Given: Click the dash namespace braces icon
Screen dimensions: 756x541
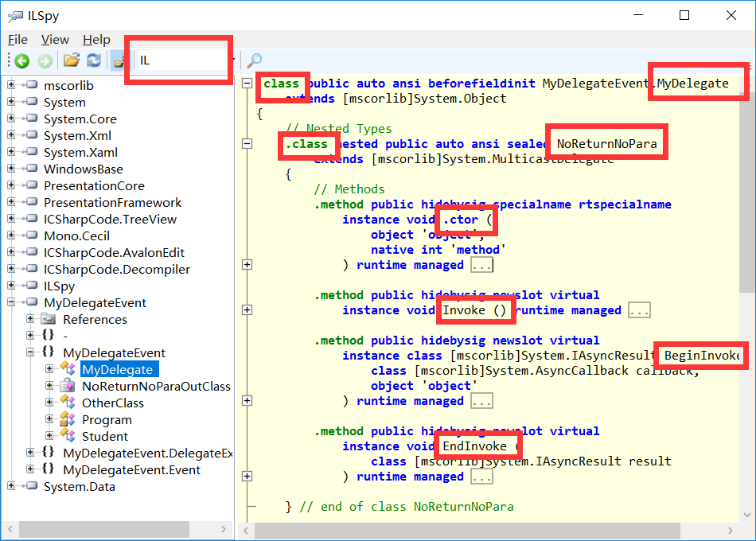Looking at the screenshot, I should (x=48, y=334).
